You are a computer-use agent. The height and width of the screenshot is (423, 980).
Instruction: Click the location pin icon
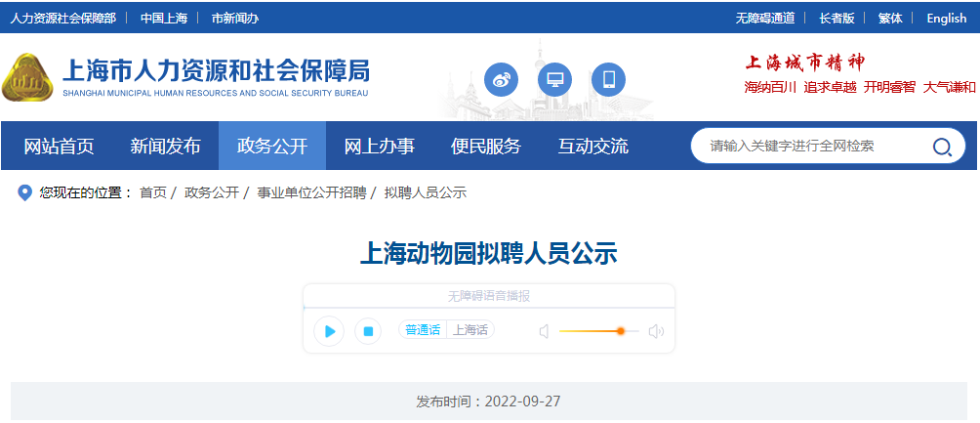[x=25, y=192]
